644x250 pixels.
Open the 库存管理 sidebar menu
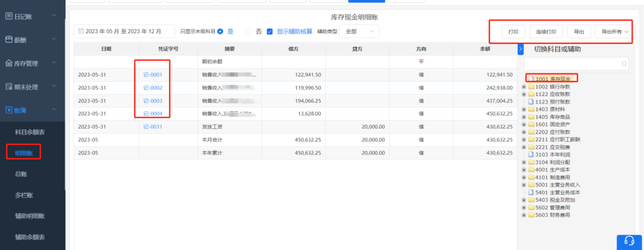click(33, 63)
